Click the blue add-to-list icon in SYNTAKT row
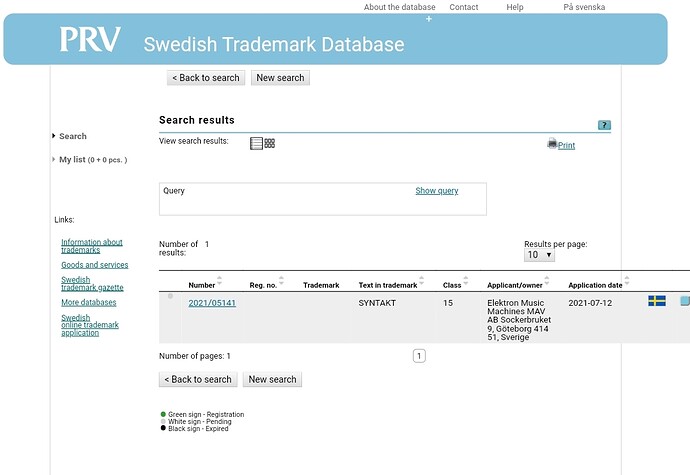690x475 pixels. 685,301
